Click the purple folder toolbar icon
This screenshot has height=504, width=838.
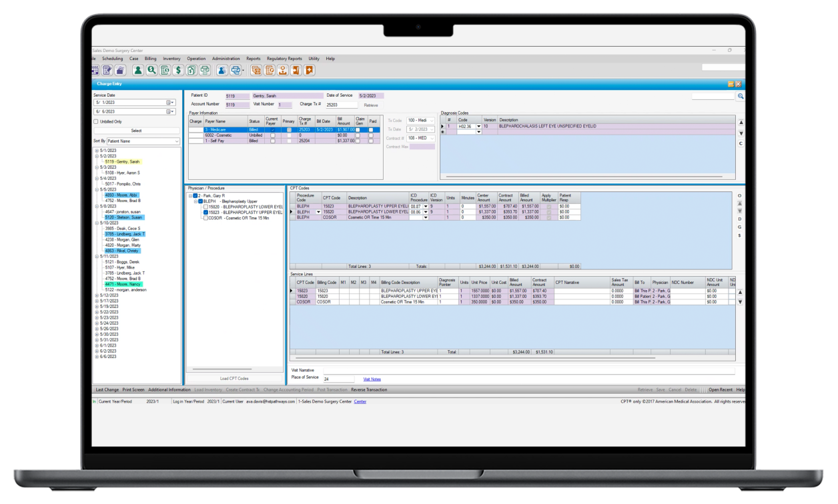point(119,70)
